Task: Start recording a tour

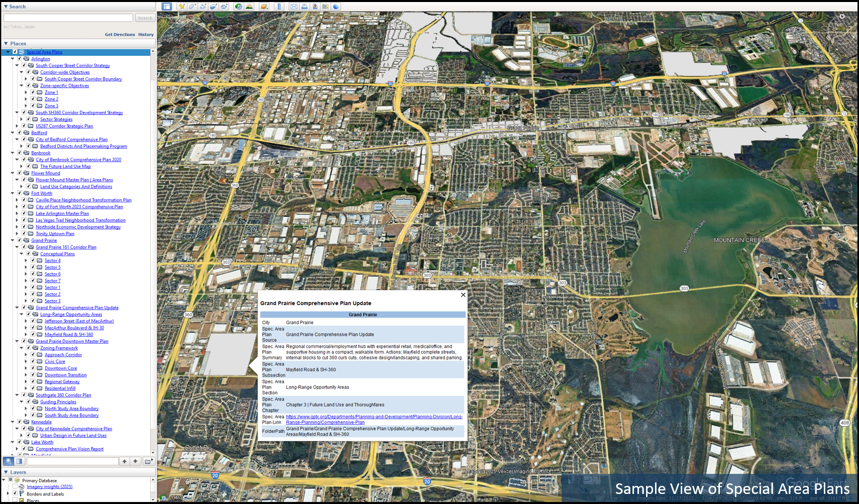Action: pos(224,7)
